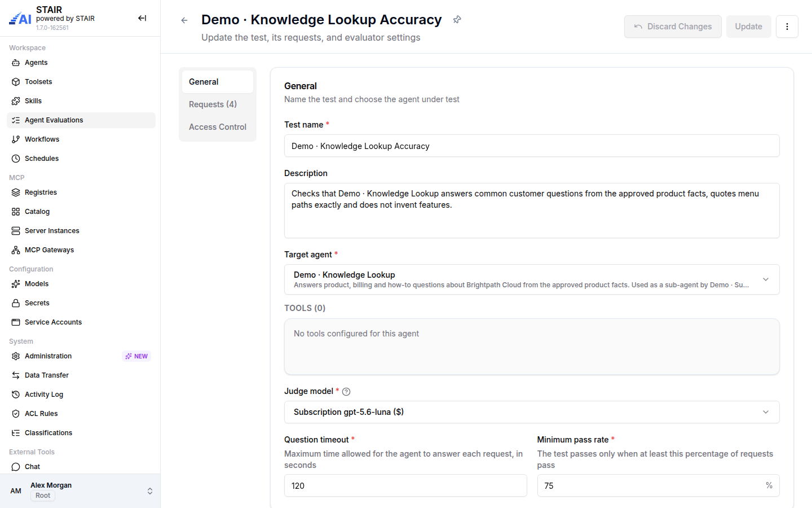Viewport: 812px width, 508px height.
Task: Click into the Test name field
Action: (532, 146)
